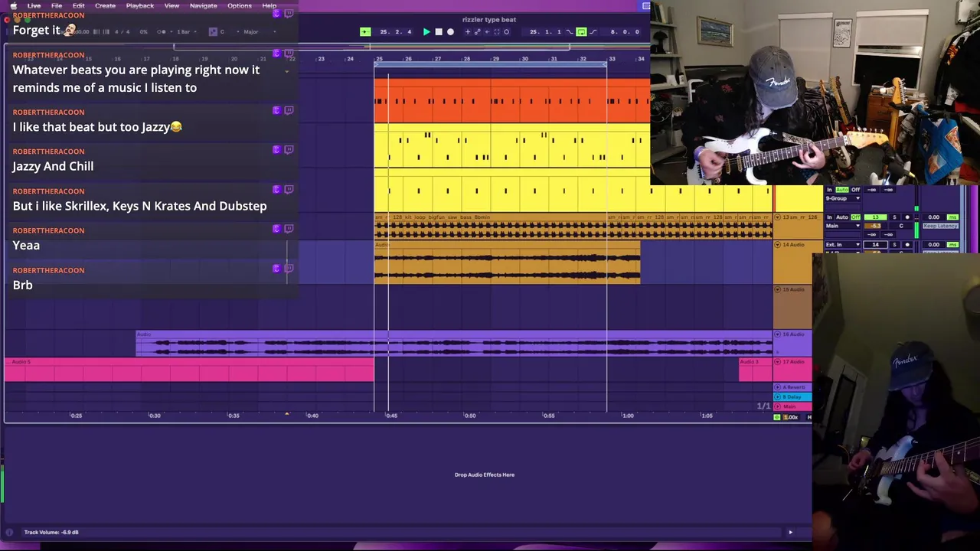
Task: Set track 13 monitor to Off
Action: [x=856, y=217]
